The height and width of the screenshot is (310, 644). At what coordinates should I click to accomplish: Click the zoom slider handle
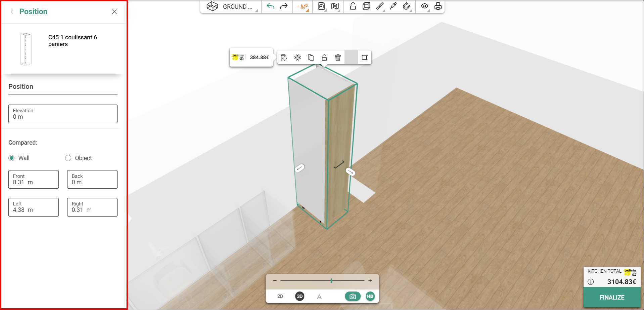click(331, 280)
